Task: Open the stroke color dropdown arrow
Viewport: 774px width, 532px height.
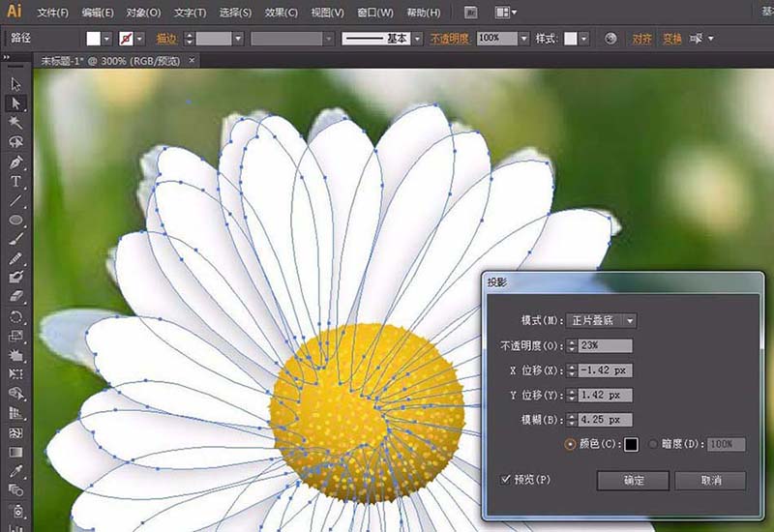Action: pos(140,39)
